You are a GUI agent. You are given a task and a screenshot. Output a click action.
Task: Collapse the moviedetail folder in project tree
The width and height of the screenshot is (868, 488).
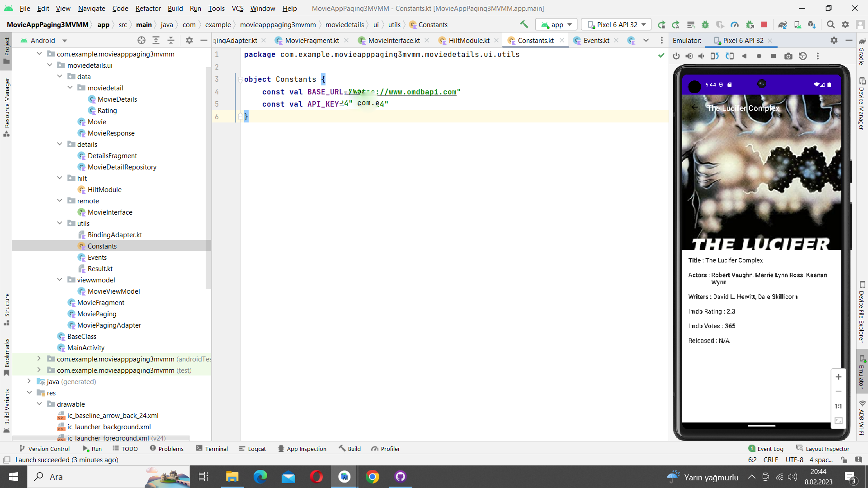(x=70, y=88)
